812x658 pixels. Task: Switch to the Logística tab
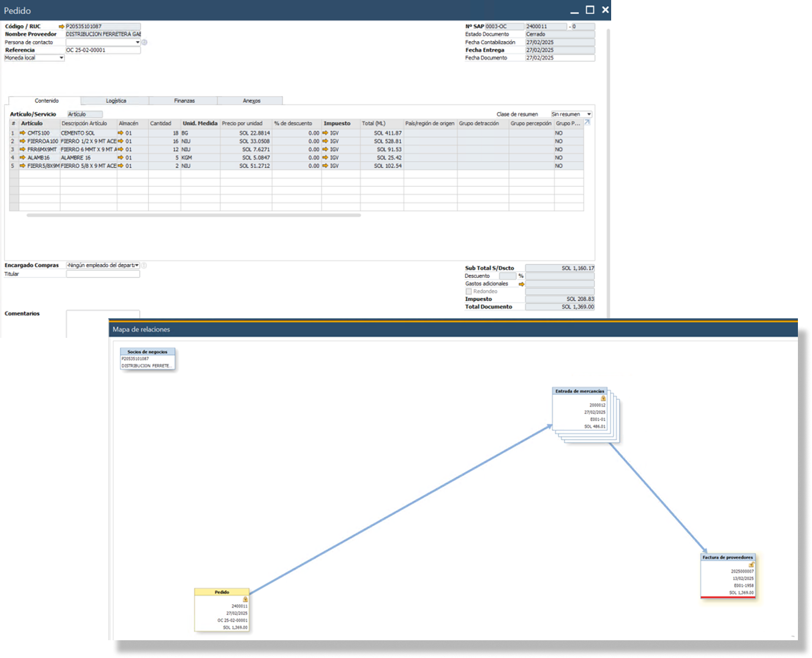(116, 100)
